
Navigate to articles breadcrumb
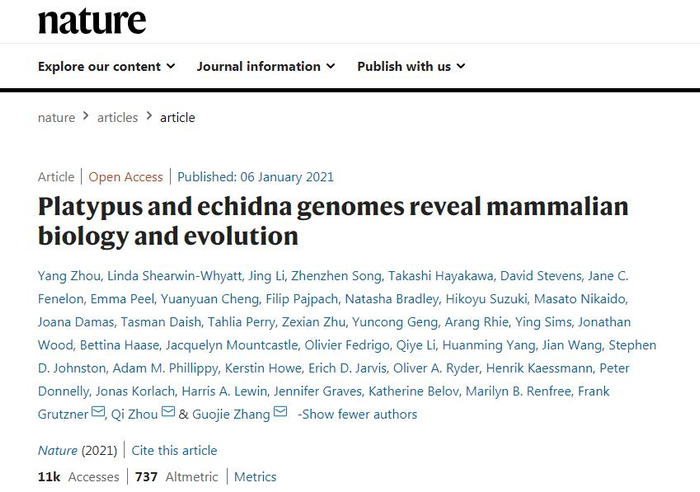click(x=117, y=117)
